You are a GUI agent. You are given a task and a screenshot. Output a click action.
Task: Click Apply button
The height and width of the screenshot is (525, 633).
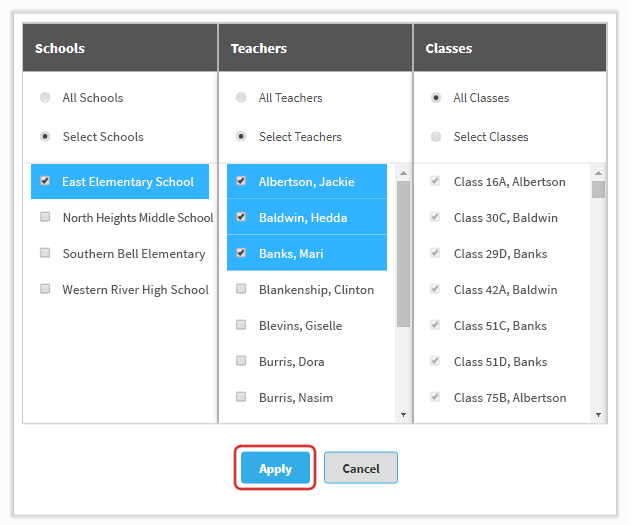[275, 468]
